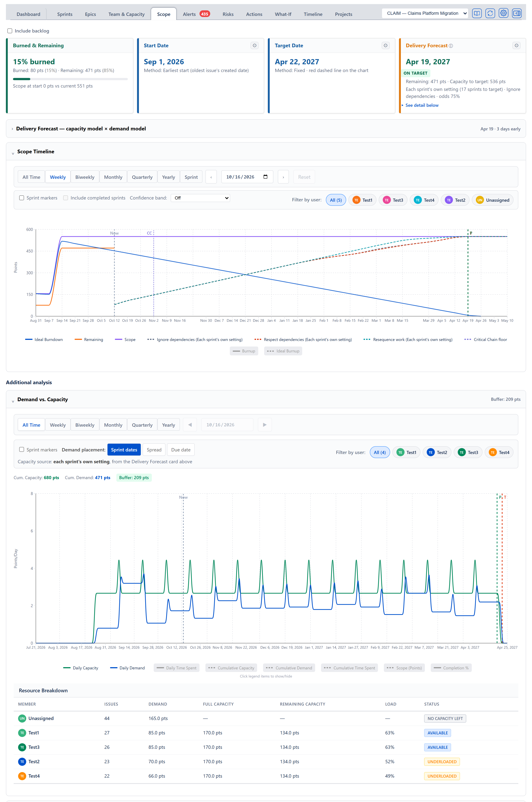Choose Spread demand placement

pos(154,450)
